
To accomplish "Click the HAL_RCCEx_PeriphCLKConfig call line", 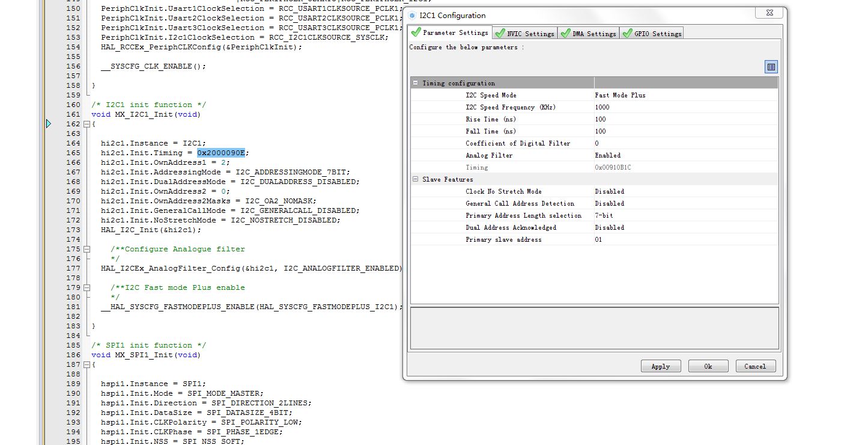I will pyautogui.click(x=201, y=47).
